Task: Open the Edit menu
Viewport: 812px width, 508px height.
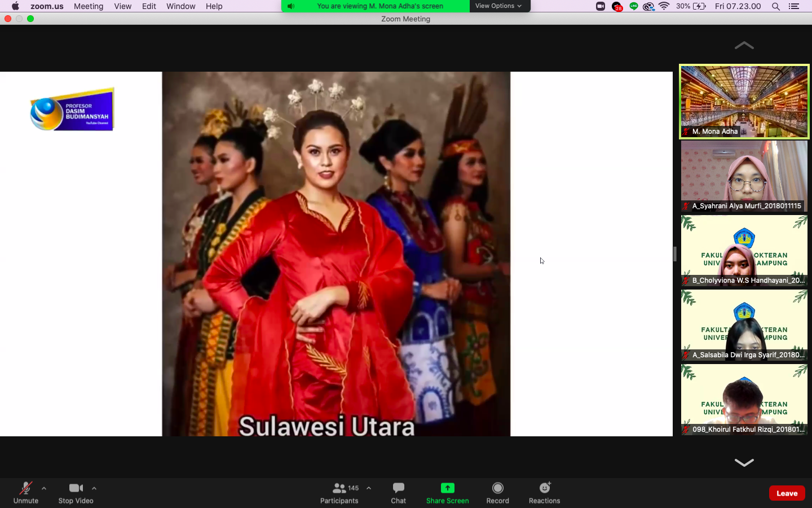Action: 149,6
